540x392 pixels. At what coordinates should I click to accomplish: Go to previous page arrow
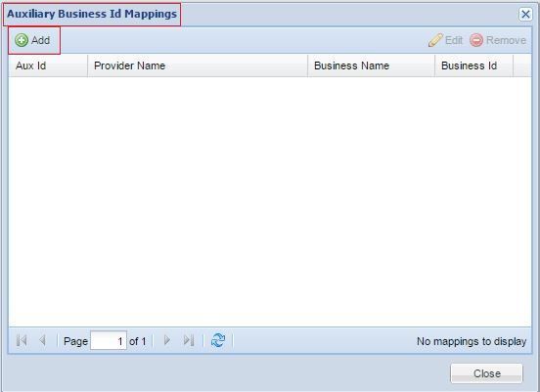tap(43, 341)
